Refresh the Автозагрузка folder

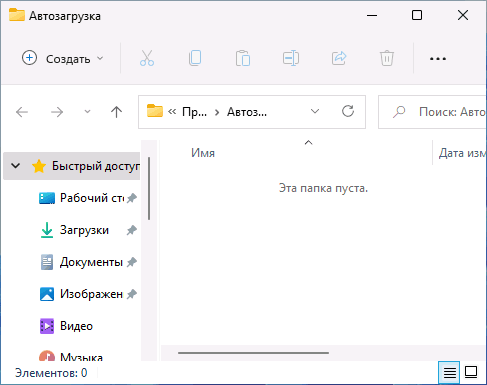[x=348, y=111]
